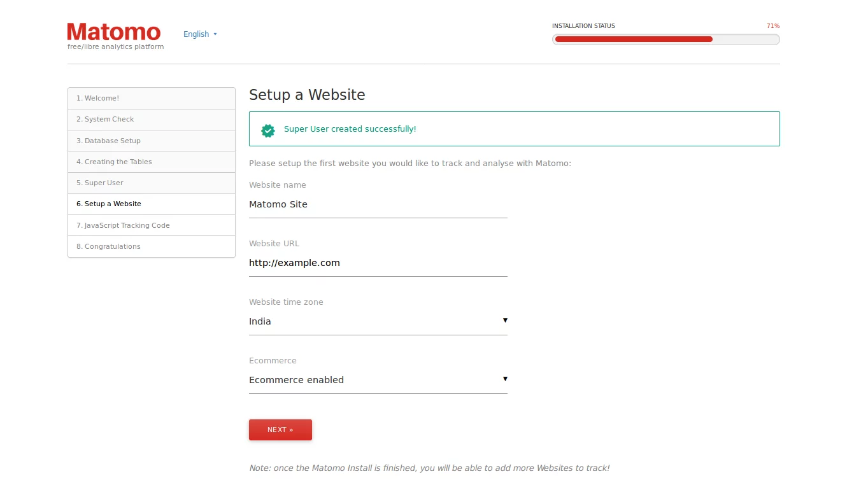Select step 4. Creating the Tables

[x=152, y=162]
